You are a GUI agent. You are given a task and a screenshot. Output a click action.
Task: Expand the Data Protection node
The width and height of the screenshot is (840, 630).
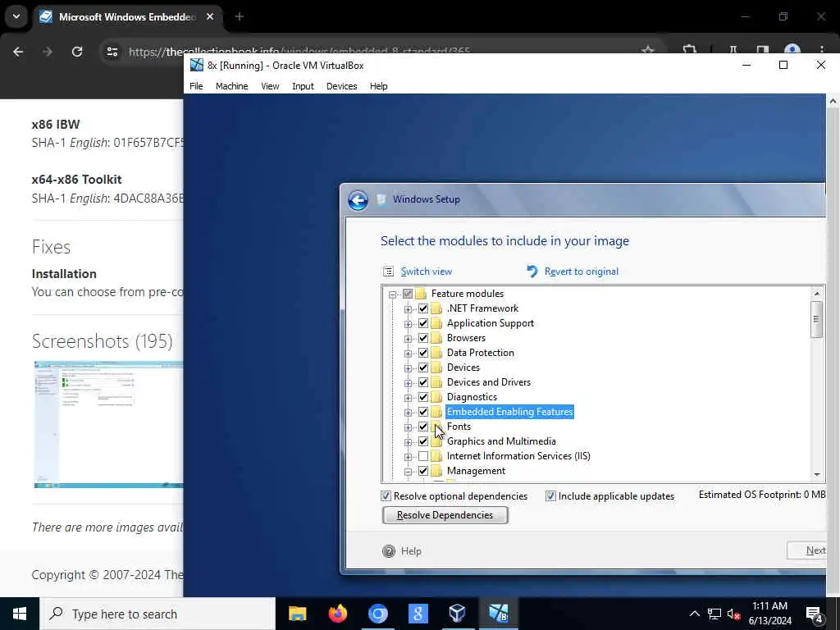[x=409, y=354]
